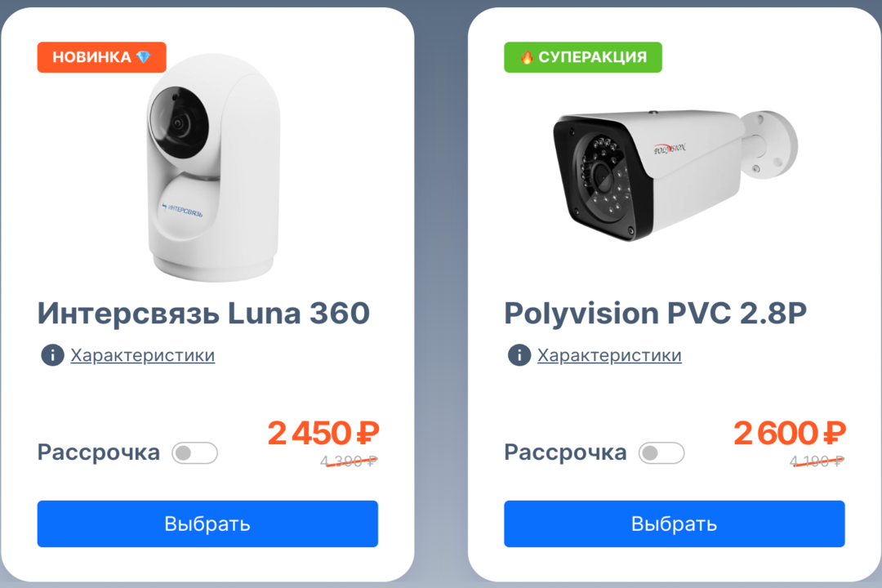Viewport: 882px width, 588px height.
Task: Enable Рассрочка for Polyvision PVC 2.8P
Action: [661, 453]
